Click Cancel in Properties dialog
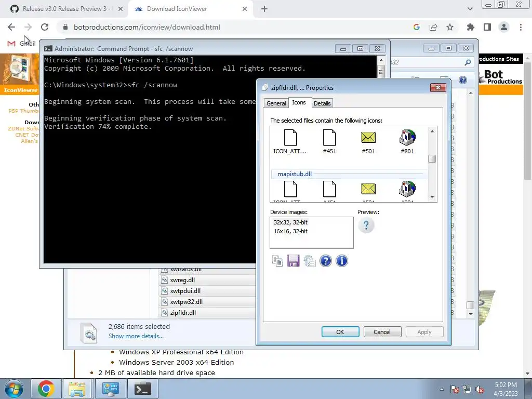The width and height of the screenshot is (532, 399). [382, 332]
